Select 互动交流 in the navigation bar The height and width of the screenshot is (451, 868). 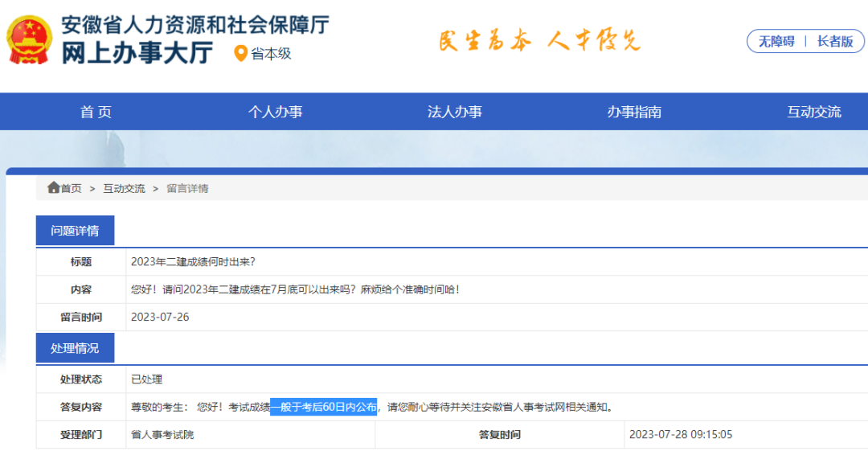pos(813,112)
